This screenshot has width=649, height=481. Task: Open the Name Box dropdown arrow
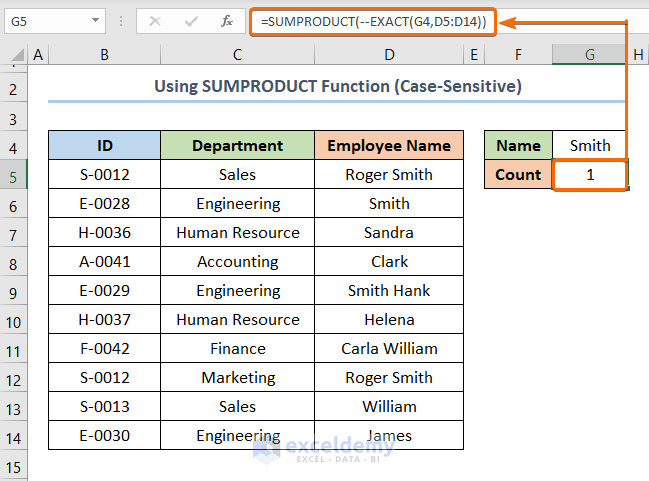click(94, 20)
